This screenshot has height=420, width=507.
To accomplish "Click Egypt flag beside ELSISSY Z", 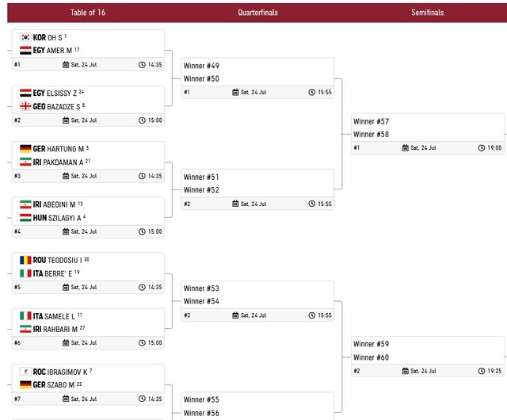I will (x=25, y=93).
